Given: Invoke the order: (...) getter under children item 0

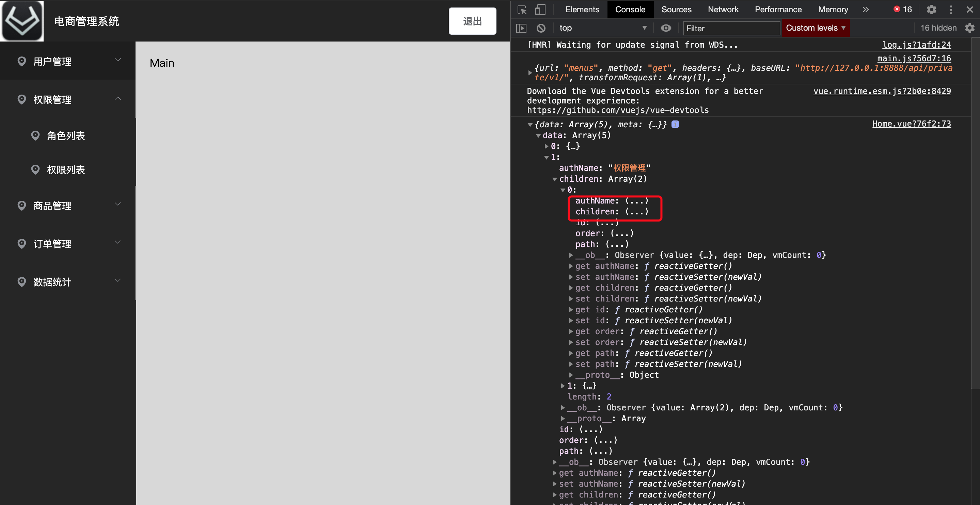Looking at the screenshot, I should [622, 233].
